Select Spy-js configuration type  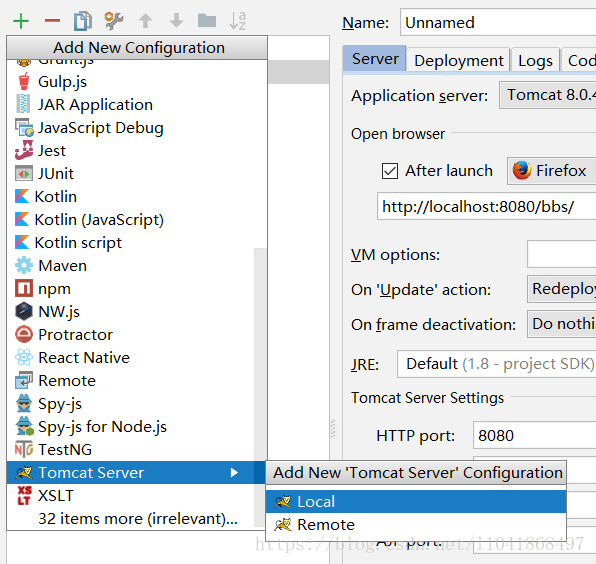[130, 404]
